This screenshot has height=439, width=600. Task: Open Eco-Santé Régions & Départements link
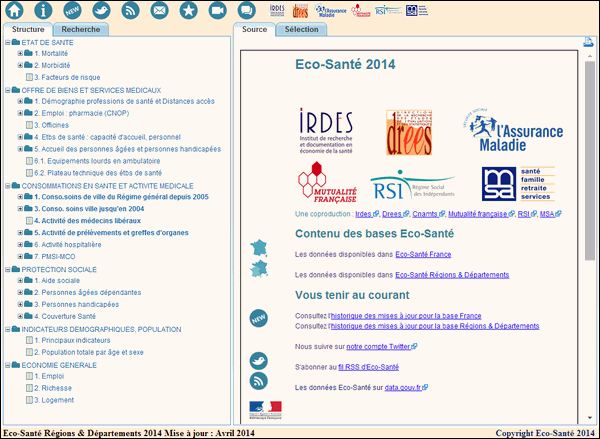(x=452, y=275)
